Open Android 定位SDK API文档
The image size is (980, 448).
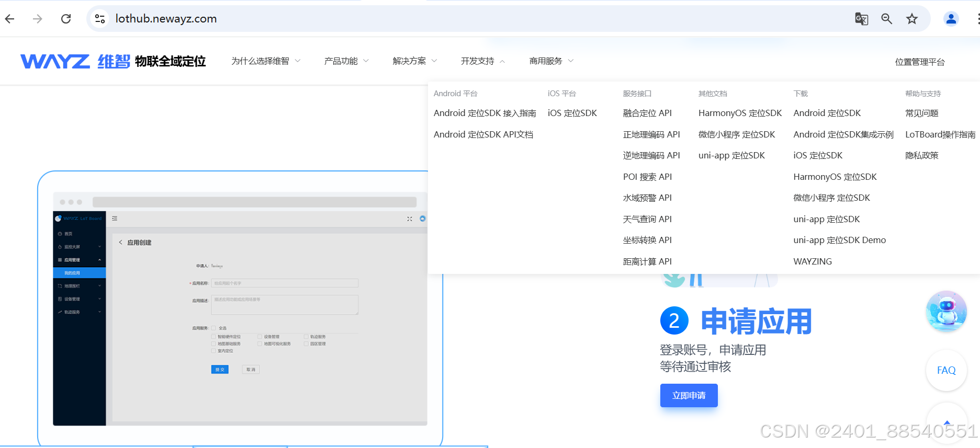483,134
